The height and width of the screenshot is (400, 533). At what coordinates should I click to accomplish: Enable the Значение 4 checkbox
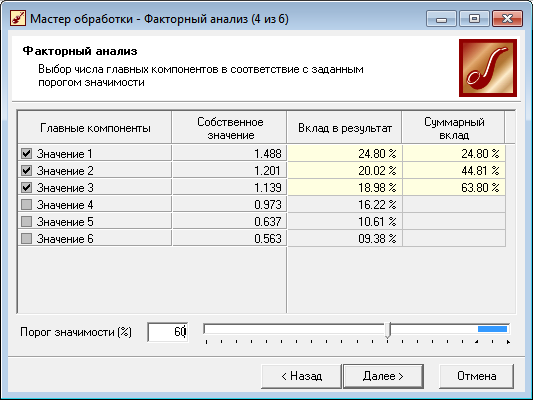(27, 204)
